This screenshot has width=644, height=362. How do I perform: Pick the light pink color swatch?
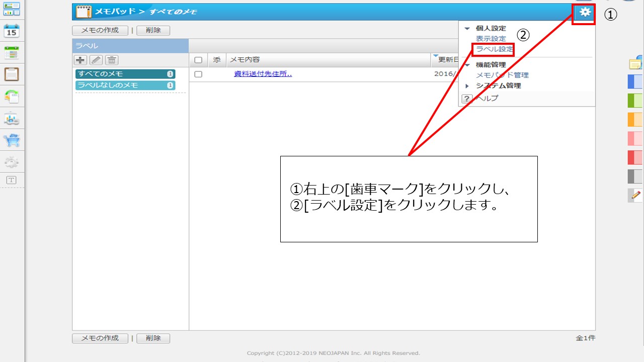[635, 138]
